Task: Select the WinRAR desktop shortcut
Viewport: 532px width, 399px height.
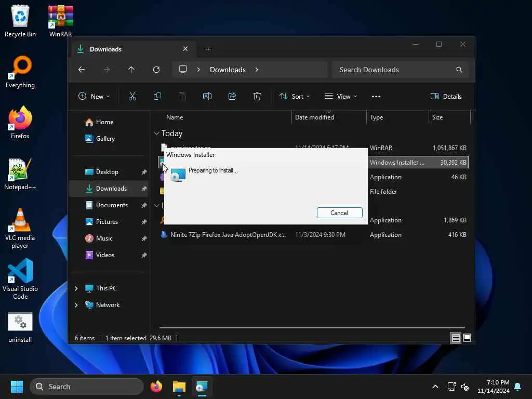Action: point(60,21)
